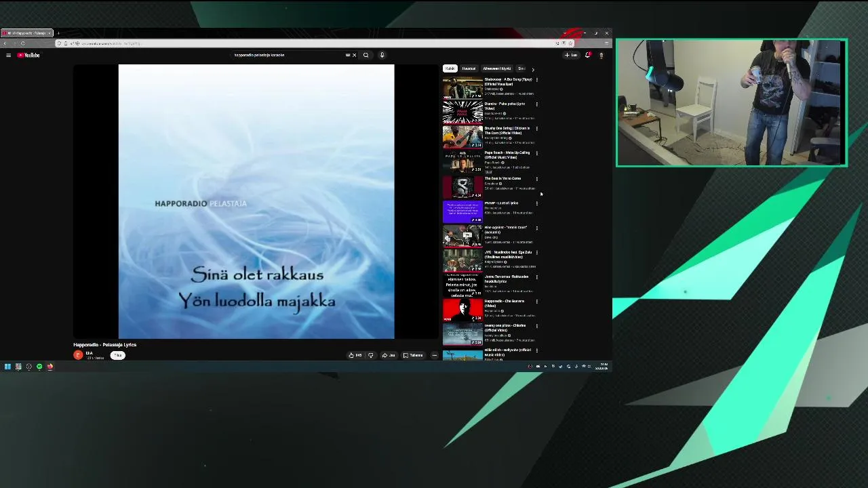Open Diandra Paha poika lyric video
868x488 pixels.
click(462, 112)
